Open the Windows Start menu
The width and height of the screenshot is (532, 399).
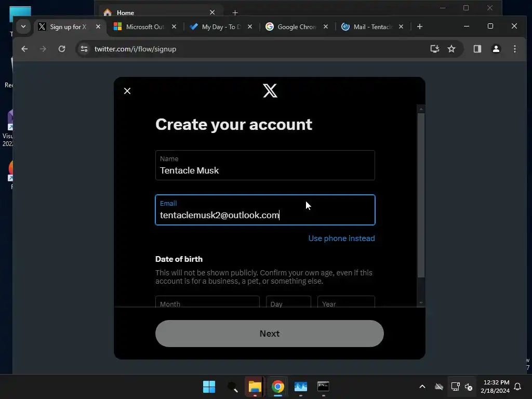pos(209,387)
